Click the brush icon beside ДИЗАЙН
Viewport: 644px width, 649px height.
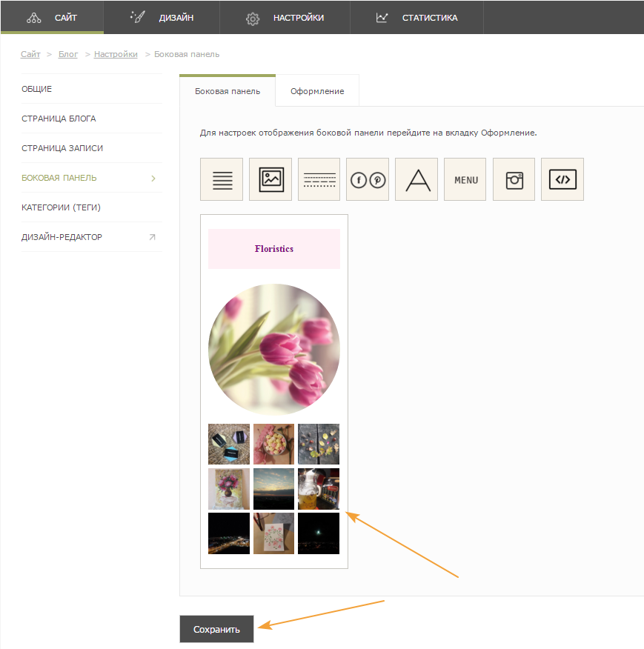[138, 17]
